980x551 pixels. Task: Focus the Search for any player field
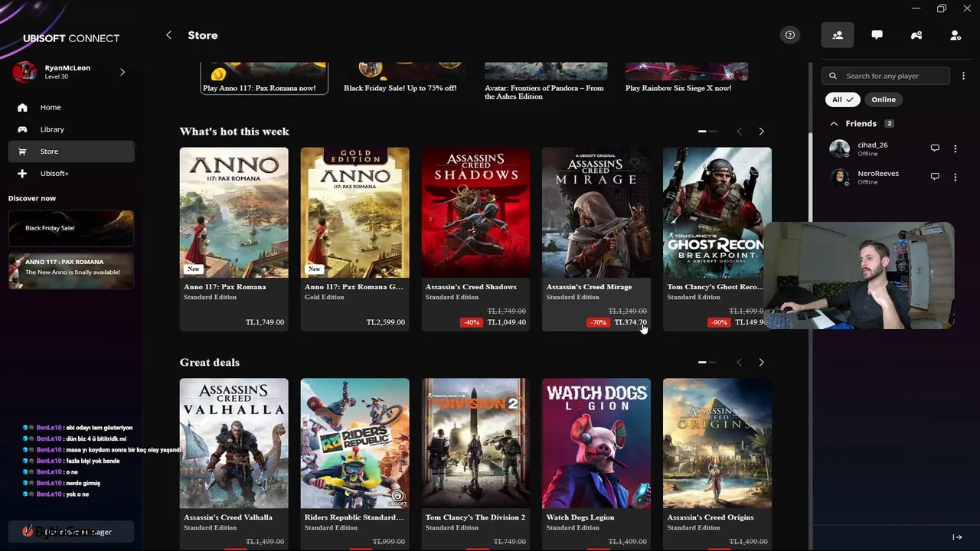(886, 76)
